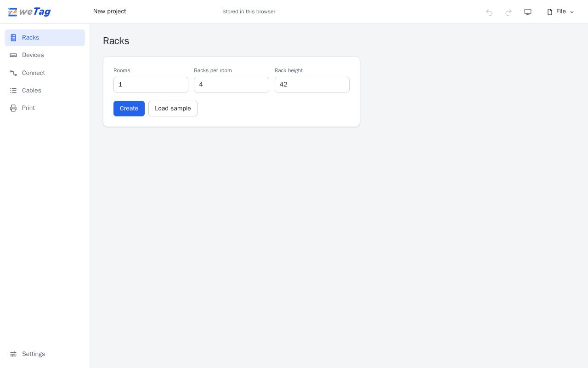Image resolution: width=588 pixels, height=368 pixels.
Task: Click the Print printer icon
Action: [x=13, y=108]
